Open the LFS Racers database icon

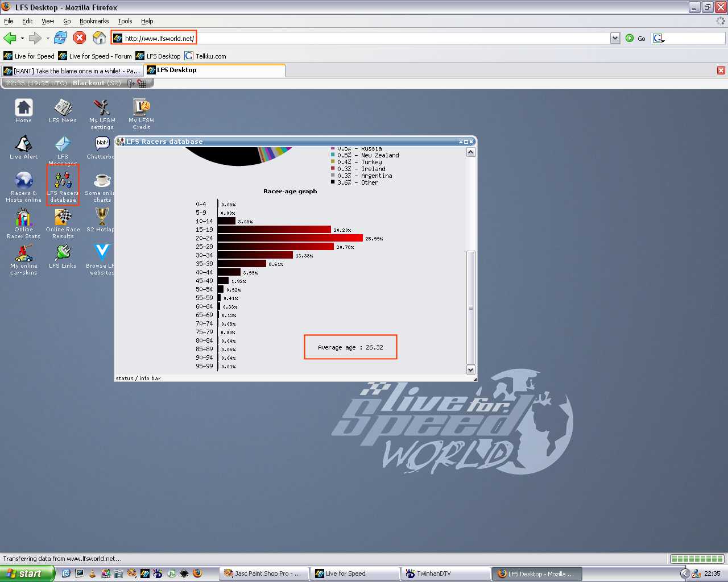tap(63, 186)
